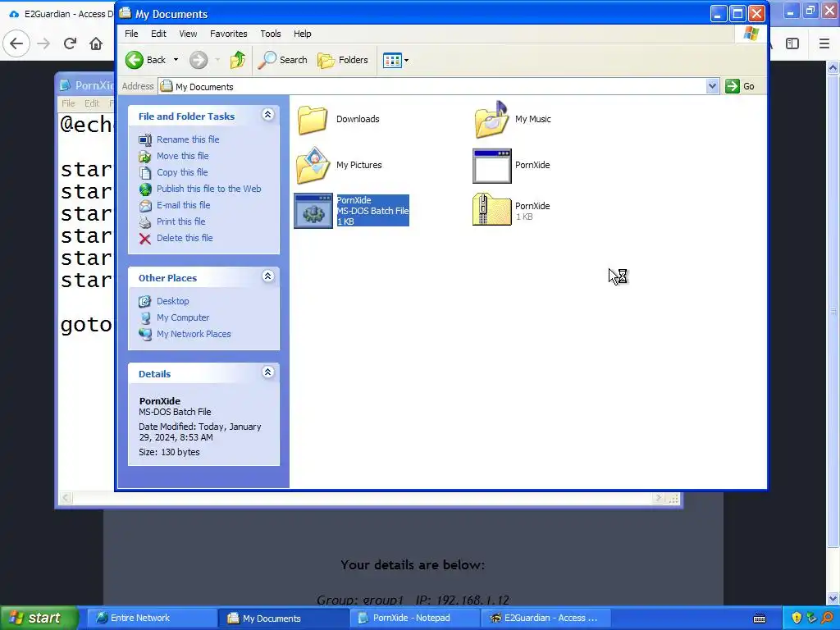The image size is (840, 630).
Task: Click the Rename this file icon
Action: 145,139
